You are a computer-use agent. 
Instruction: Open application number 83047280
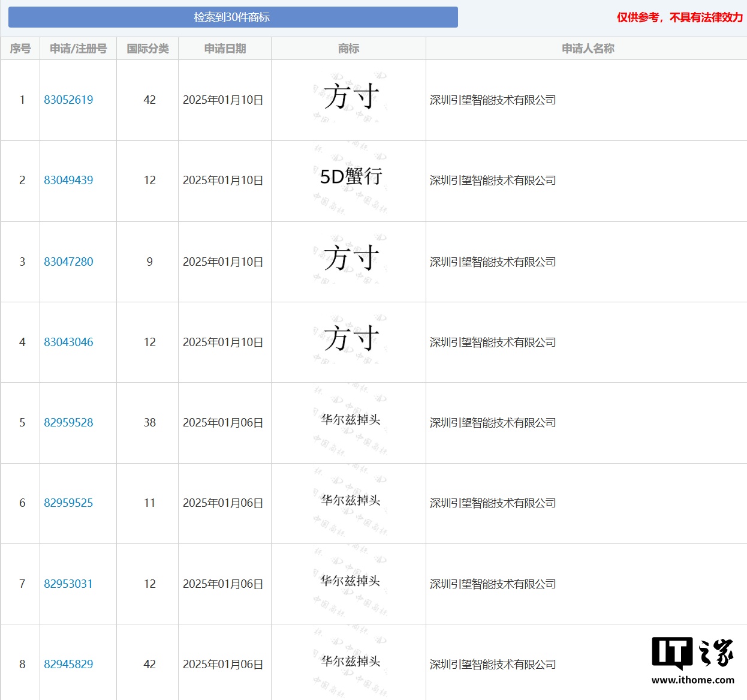point(68,262)
